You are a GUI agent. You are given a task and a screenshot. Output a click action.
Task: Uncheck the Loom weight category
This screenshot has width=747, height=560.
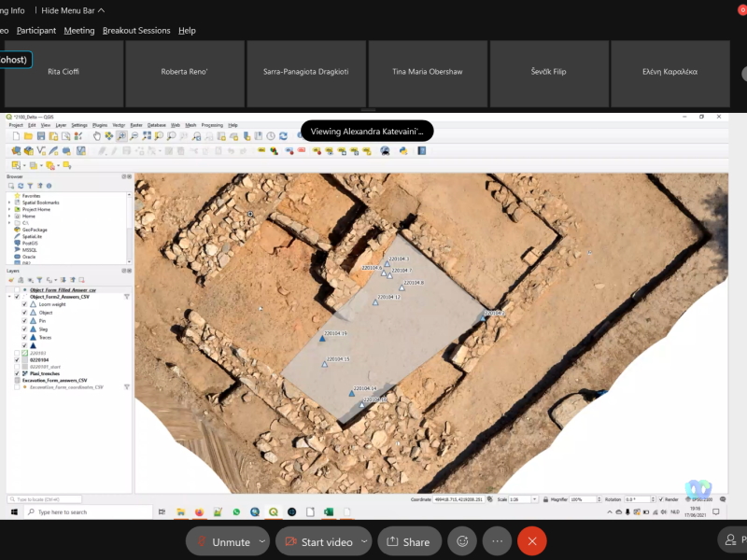tap(24, 304)
